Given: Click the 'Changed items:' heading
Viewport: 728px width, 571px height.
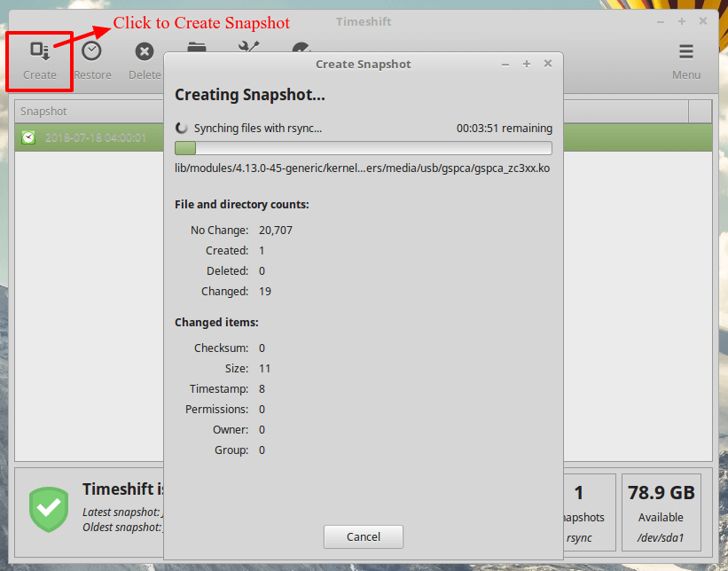Looking at the screenshot, I should (216, 323).
